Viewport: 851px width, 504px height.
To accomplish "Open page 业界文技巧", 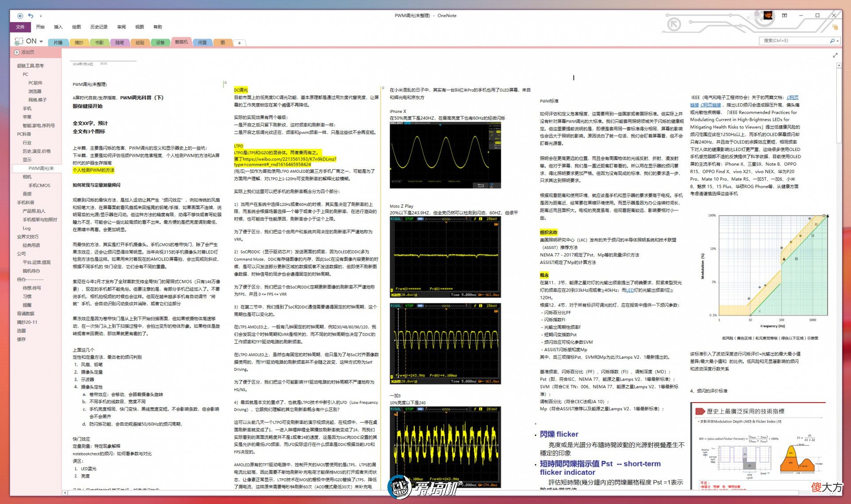I will 27,237.
